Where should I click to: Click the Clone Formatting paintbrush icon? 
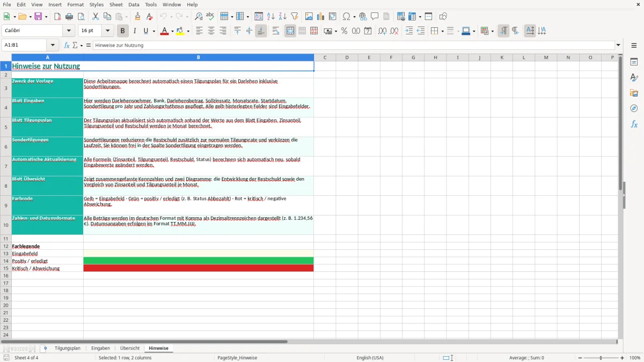click(138, 17)
